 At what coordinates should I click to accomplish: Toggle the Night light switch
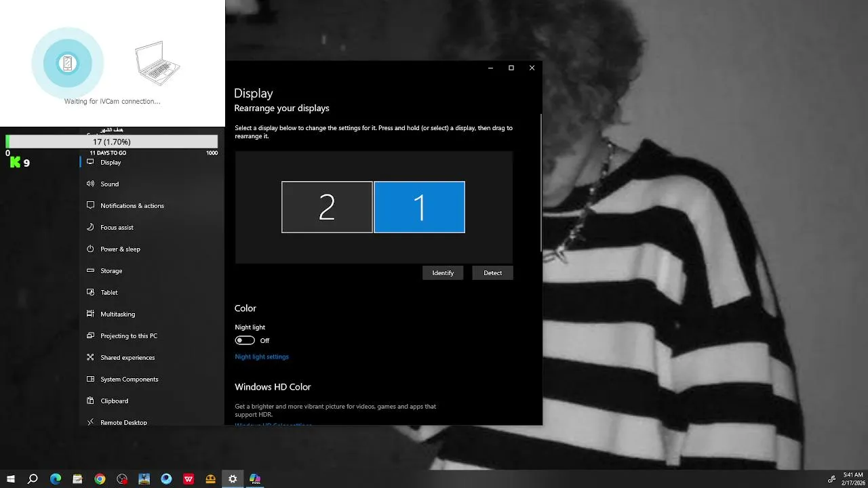point(245,340)
